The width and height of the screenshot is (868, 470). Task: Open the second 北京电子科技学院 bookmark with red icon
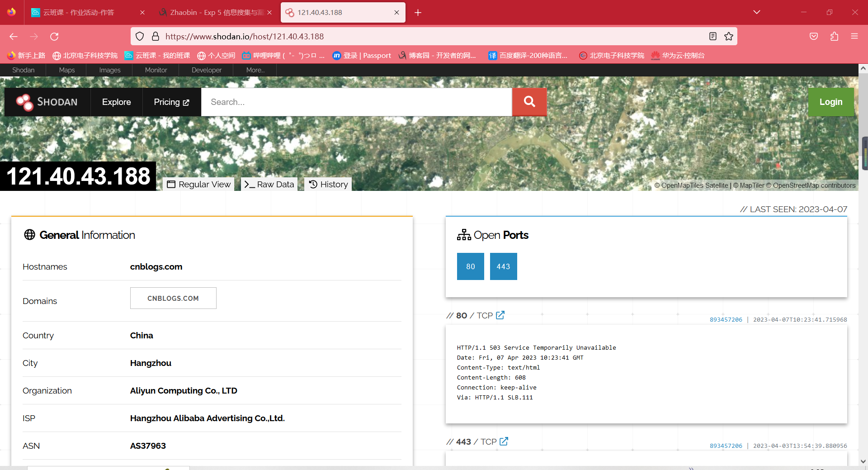coord(612,56)
